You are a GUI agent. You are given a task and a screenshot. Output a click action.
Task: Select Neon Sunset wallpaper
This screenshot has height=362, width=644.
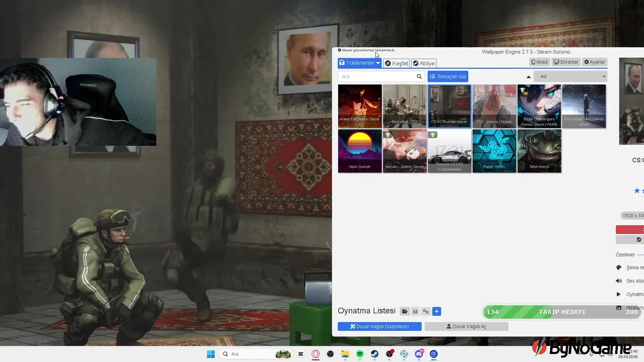tap(360, 151)
